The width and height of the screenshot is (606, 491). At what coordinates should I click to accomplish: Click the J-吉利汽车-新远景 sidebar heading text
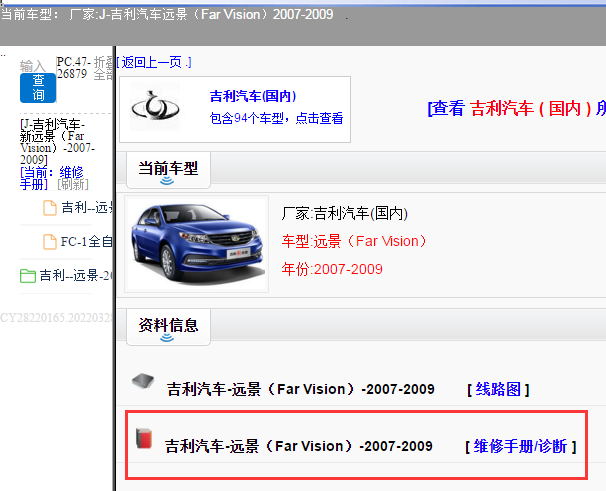click(x=57, y=142)
